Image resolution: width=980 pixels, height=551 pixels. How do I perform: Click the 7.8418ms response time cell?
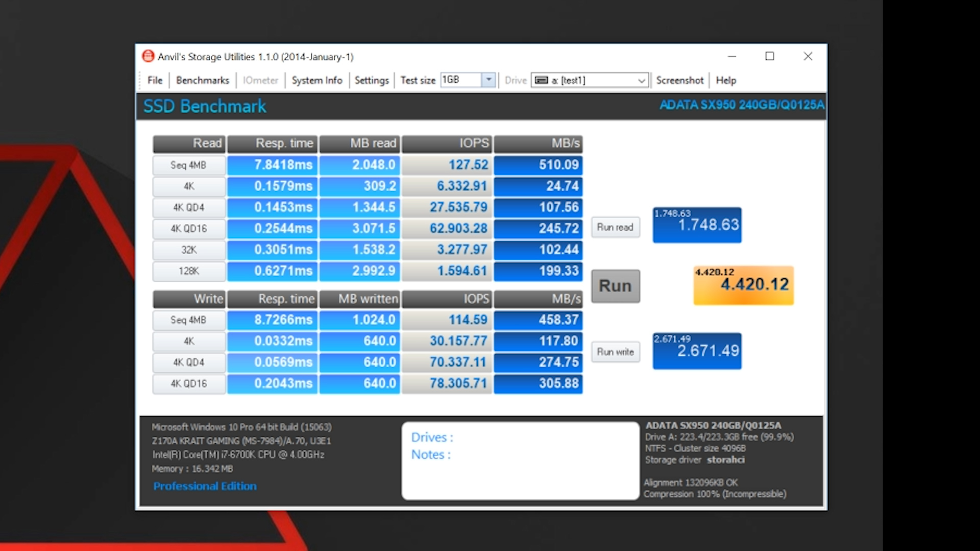tap(272, 165)
